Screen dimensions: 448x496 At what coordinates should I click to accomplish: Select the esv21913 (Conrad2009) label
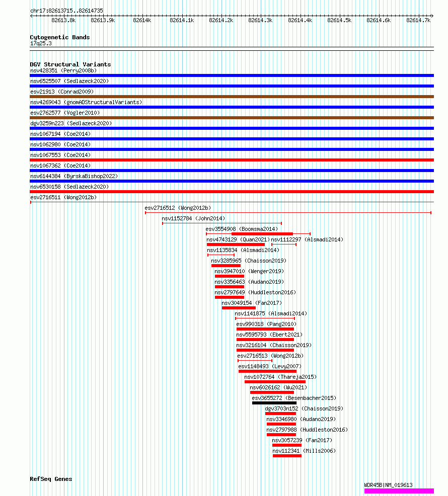[62, 92]
